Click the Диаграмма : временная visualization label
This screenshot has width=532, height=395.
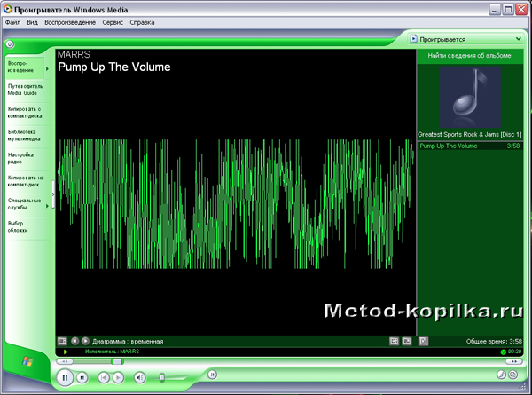click(128, 342)
